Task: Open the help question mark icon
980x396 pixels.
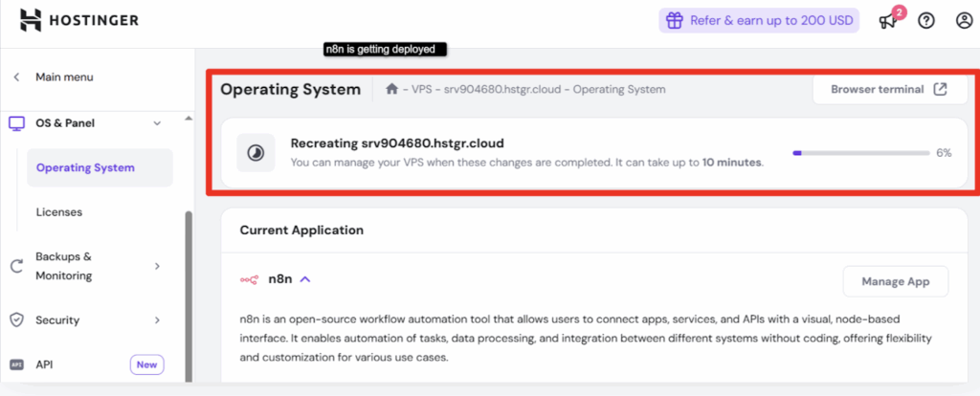Action: (x=925, y=21)
